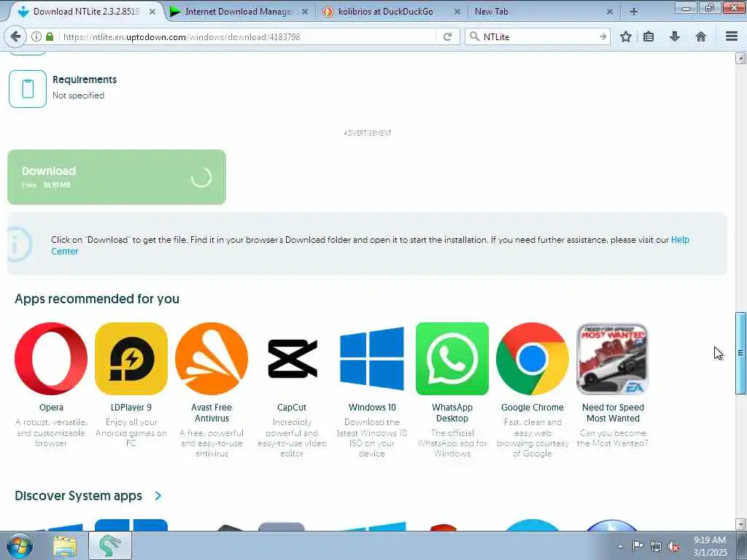The image size is (747, 560).
Task: Open site information icon in address bar
Action: [36, 36]
